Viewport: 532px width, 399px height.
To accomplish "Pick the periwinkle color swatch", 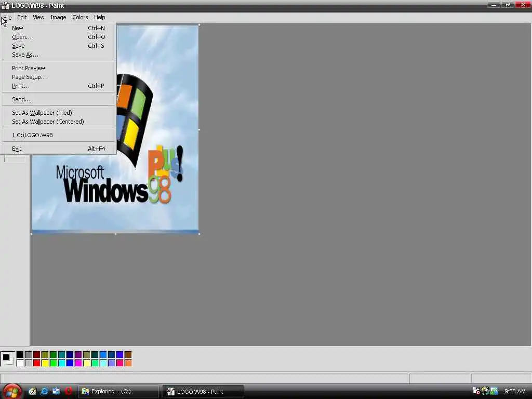I will [x=112, y=363].
